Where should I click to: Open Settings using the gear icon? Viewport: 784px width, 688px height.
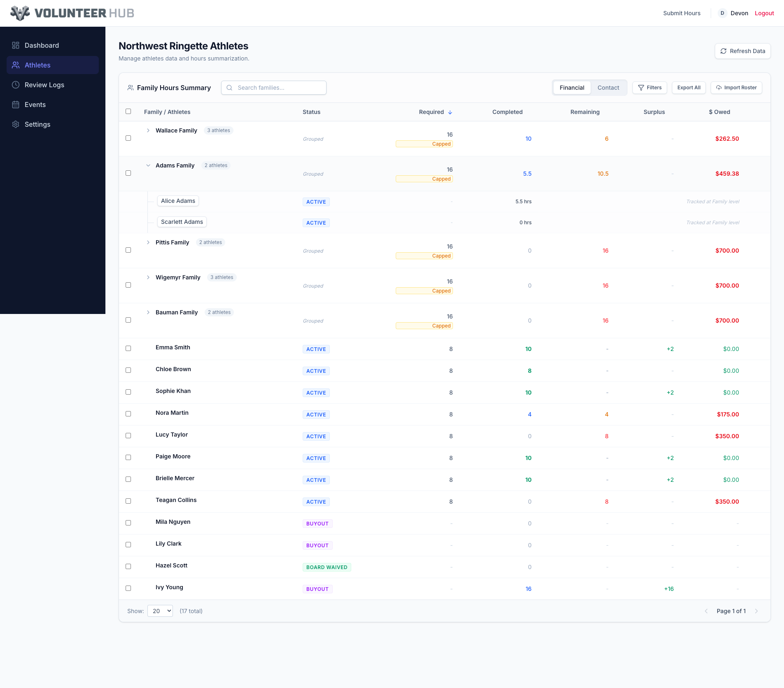pyautogui.click(x=16, y=124)
